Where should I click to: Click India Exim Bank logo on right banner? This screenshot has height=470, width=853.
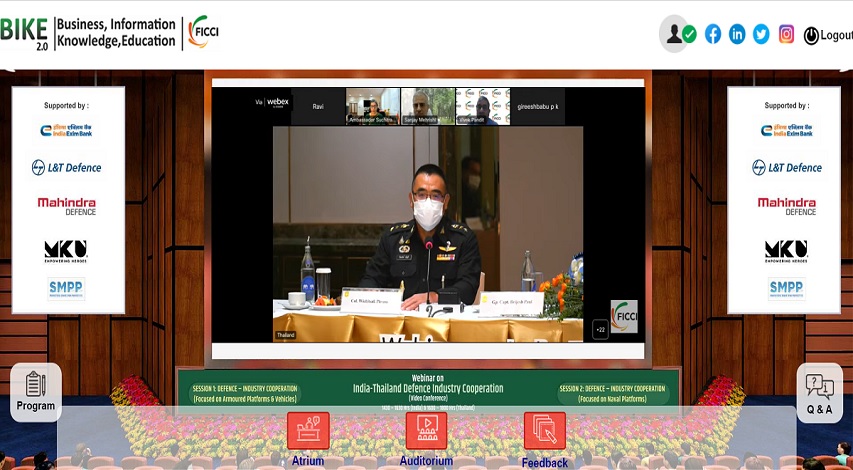pos(787,130)
